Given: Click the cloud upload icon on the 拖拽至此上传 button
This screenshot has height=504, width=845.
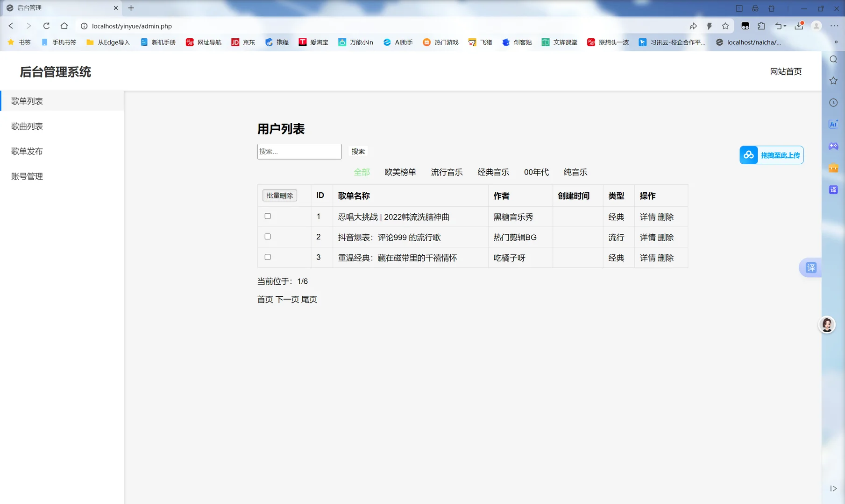Looking at the screenshot, I should click(749, 154).
